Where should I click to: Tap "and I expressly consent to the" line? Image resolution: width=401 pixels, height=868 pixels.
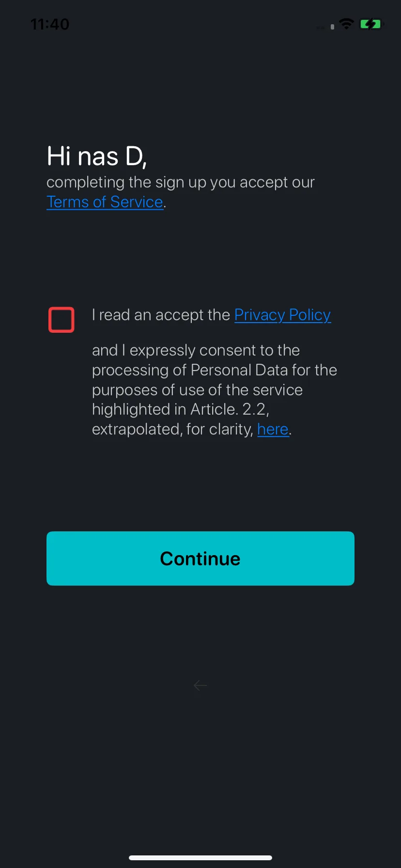tap(196, 350)
